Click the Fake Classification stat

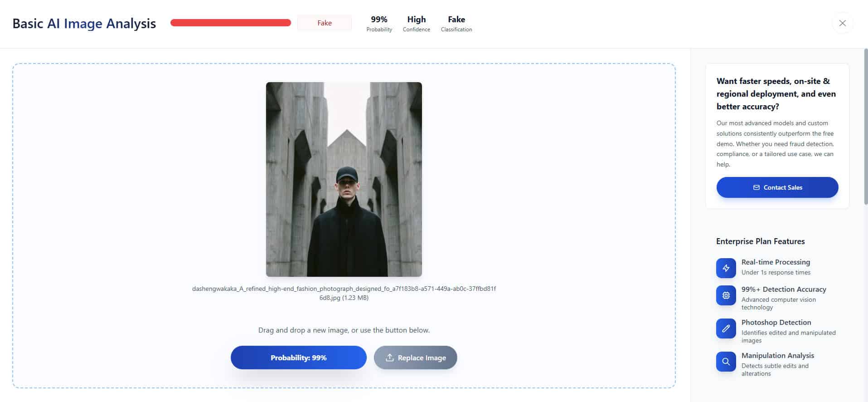pyautogui.click(x=456, y=24)
